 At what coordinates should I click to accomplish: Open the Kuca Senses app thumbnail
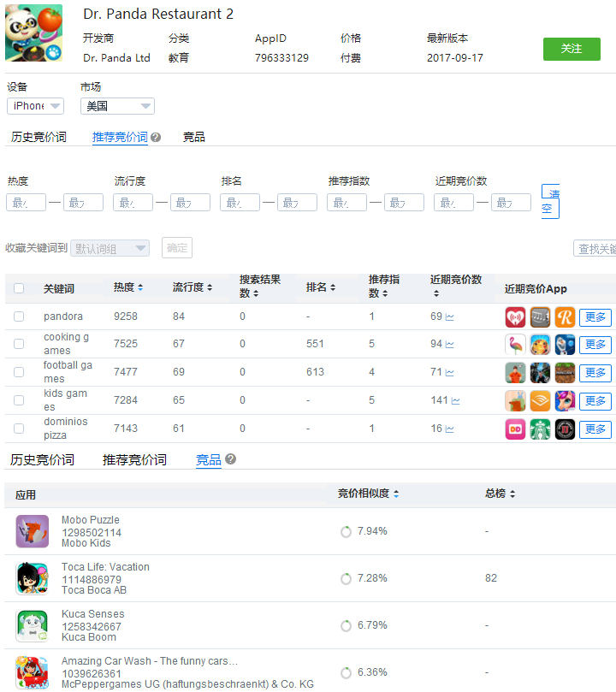33,625
